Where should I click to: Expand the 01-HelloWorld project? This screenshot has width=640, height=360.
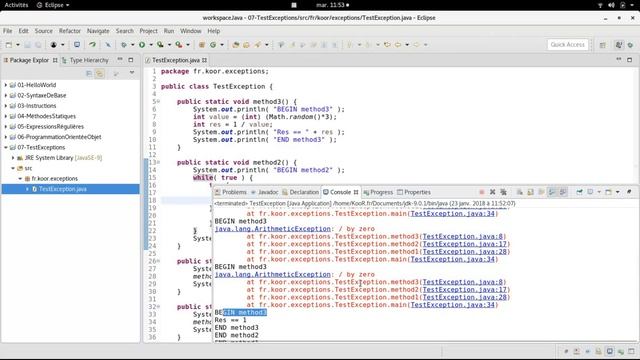(6, 85)
